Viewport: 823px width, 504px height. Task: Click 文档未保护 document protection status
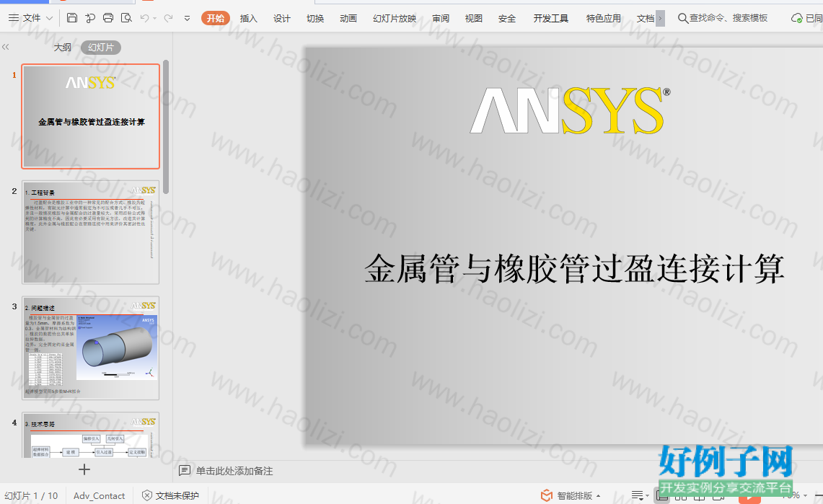(171, 495)
